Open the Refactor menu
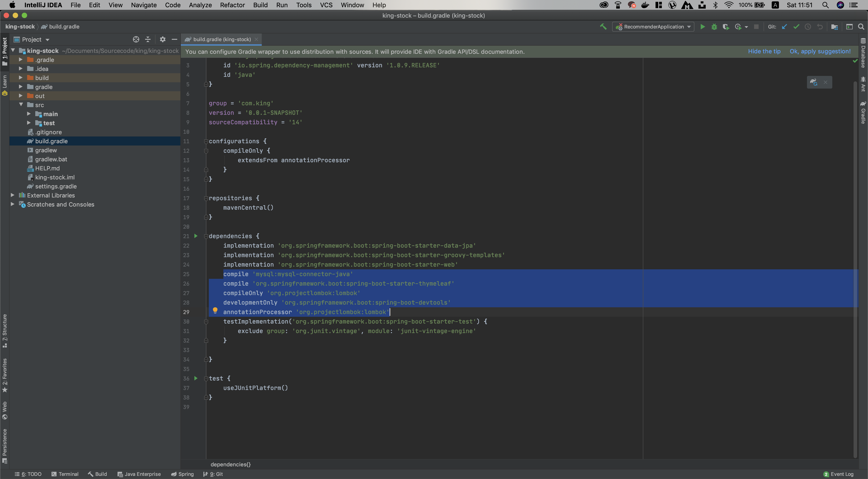This screenshot has width=868, height=479. 232,5
